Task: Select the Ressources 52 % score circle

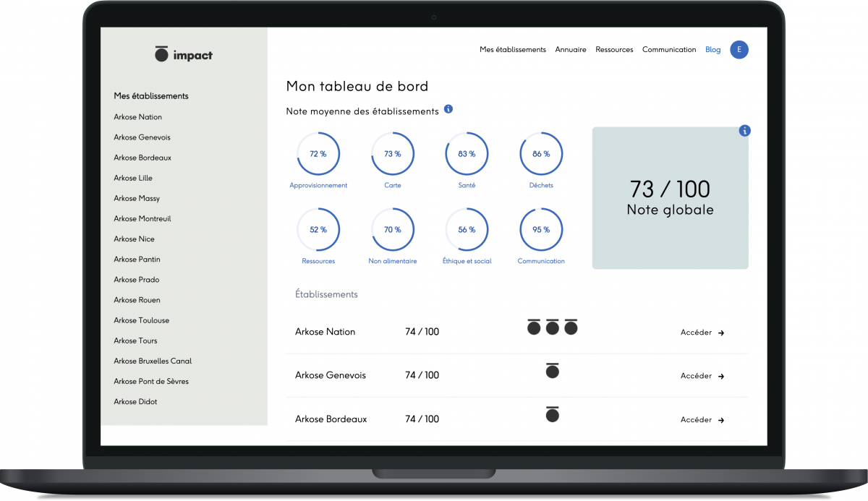Action: tap(318, 230)
